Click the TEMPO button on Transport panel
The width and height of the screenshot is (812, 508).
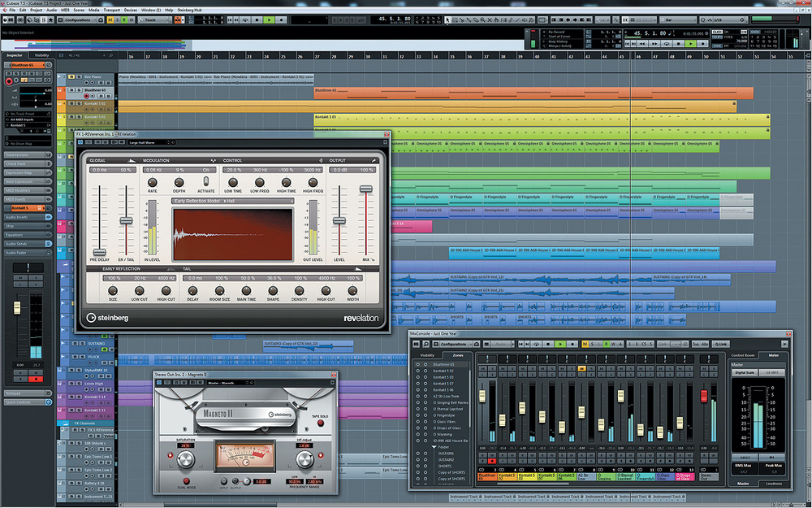pyautogui.click(x=717, y=37)
